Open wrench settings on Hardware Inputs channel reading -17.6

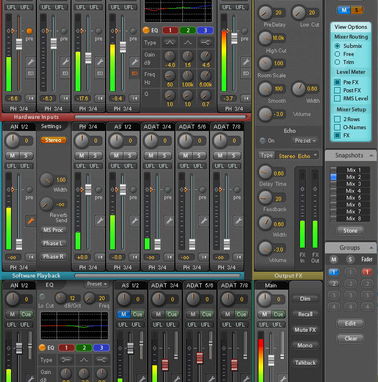tap(100, 62)
